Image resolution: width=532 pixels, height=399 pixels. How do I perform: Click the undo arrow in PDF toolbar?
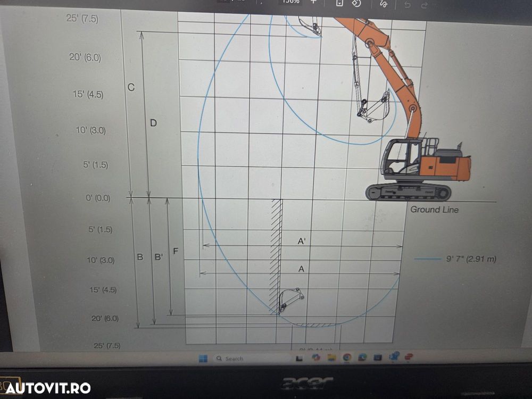coord(408,5)
